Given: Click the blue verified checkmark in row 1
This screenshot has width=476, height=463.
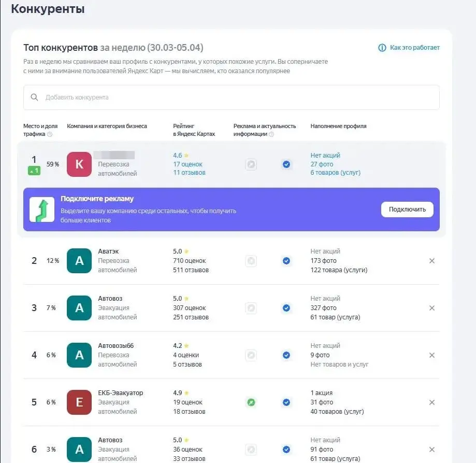Looking at the screenshot, I should 286,164.
